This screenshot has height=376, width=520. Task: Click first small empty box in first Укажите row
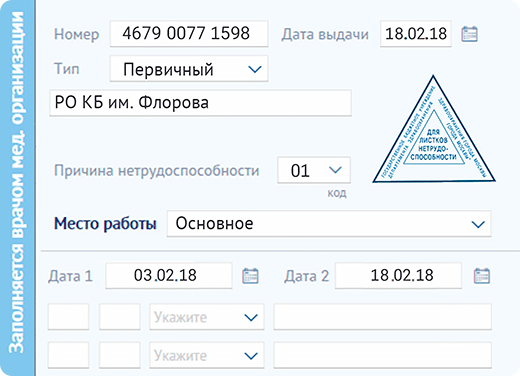tap(68, 317)
